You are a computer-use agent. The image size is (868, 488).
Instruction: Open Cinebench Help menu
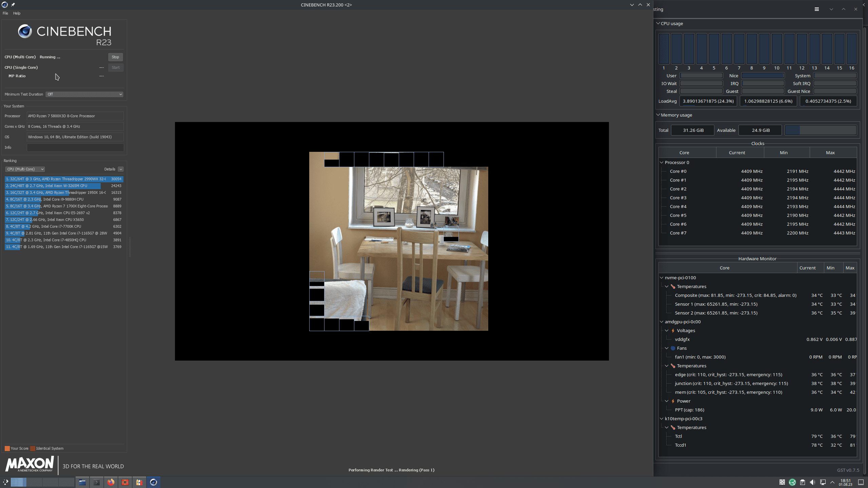click(17, 13)
